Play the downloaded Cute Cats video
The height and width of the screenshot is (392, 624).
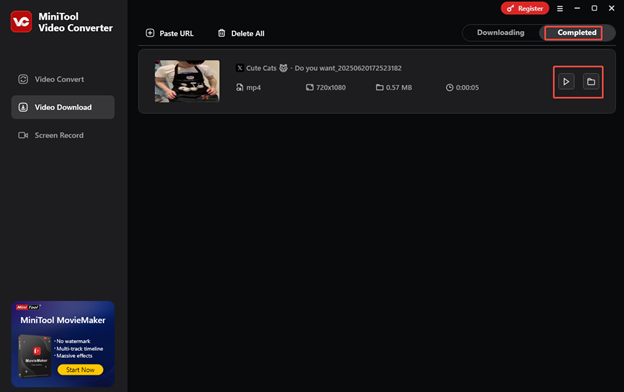(x=566, y=82)
